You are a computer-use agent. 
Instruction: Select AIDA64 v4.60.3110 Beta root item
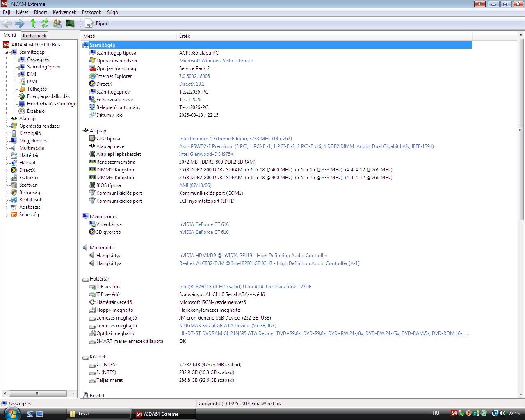[37, 45]
